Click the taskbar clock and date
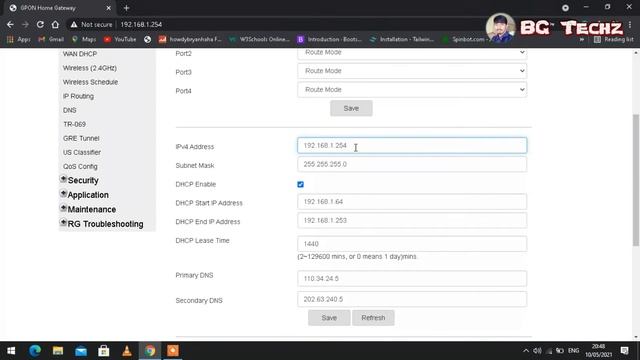The height and width of the screenshot is (360, 640). coord(598,351)
